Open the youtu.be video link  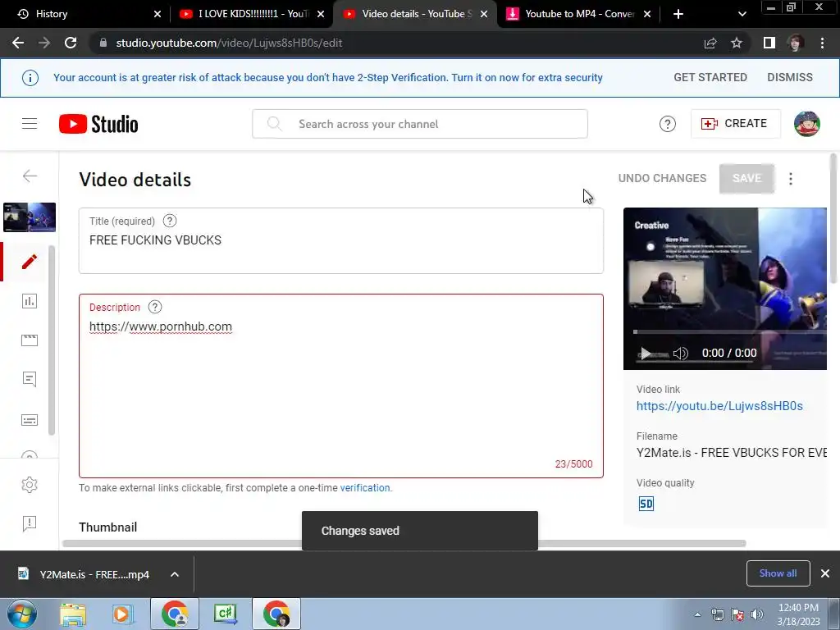(x=719, y=405)
